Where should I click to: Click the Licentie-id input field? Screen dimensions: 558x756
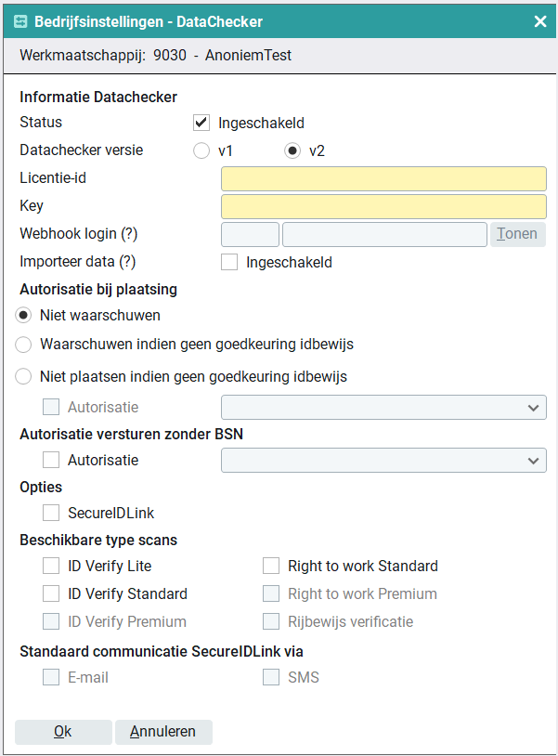[x=383, y=178]
